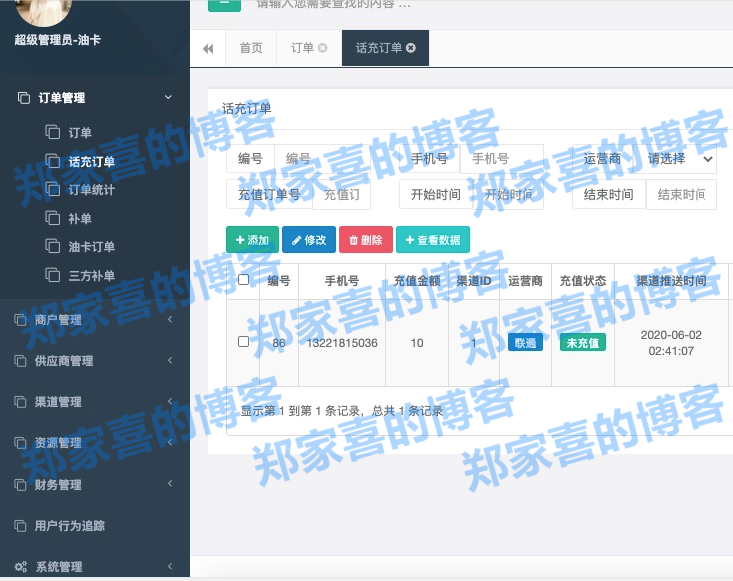Click the green 添加 button
This screenshot has width=733, height=581.
click(252, 240)
